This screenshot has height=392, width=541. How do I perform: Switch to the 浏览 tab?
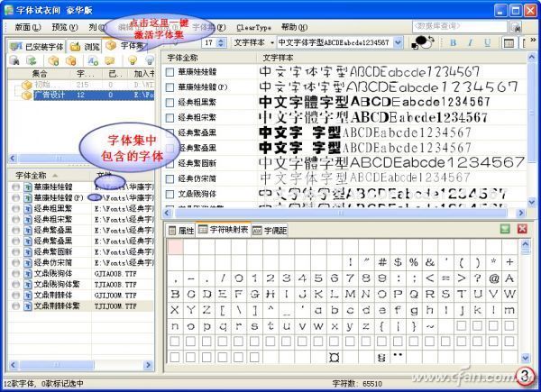click(85, 46)
